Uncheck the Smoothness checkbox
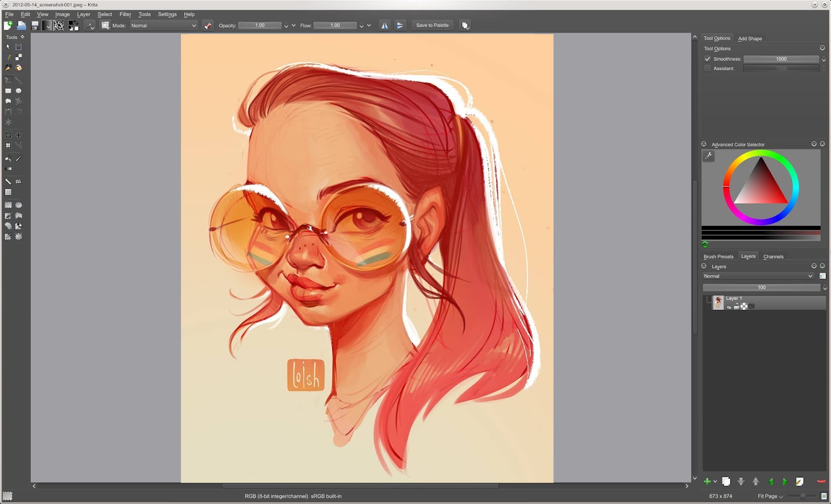 click(x=707, y=59)
